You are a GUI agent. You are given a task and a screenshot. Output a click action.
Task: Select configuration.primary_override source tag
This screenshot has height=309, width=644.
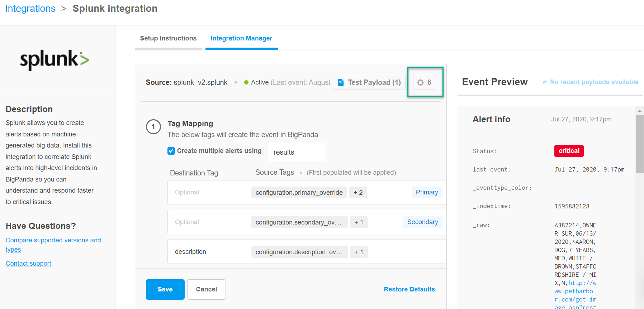pyautogui.click(x=299, y=193)
